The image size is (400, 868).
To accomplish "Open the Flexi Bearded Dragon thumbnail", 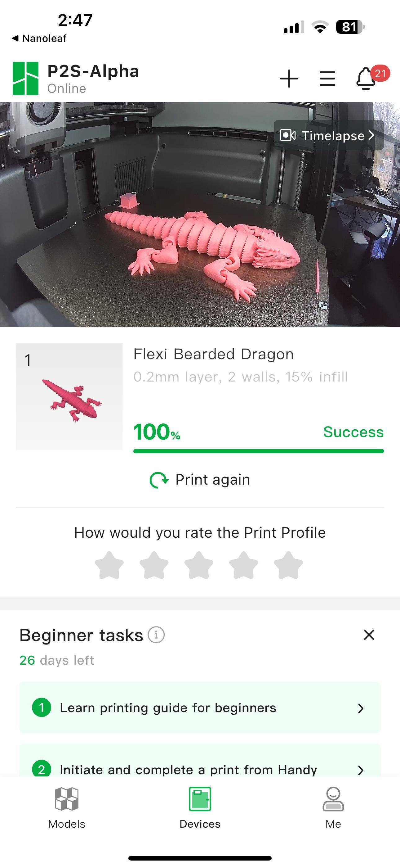I will point(69,396).
